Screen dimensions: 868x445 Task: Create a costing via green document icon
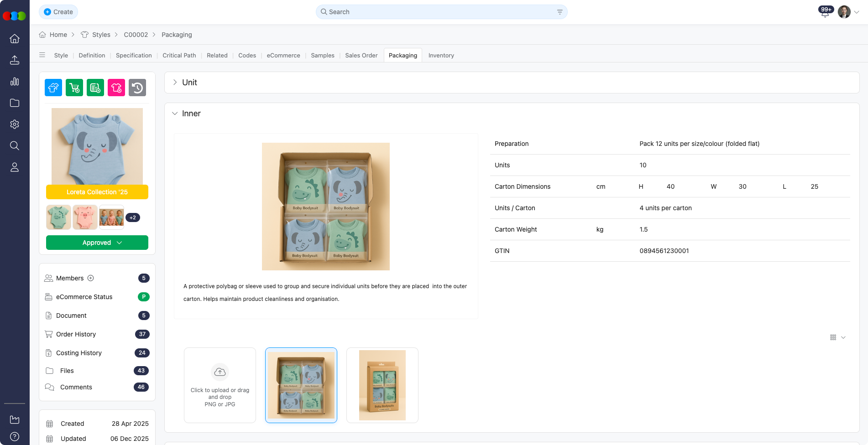95,88
